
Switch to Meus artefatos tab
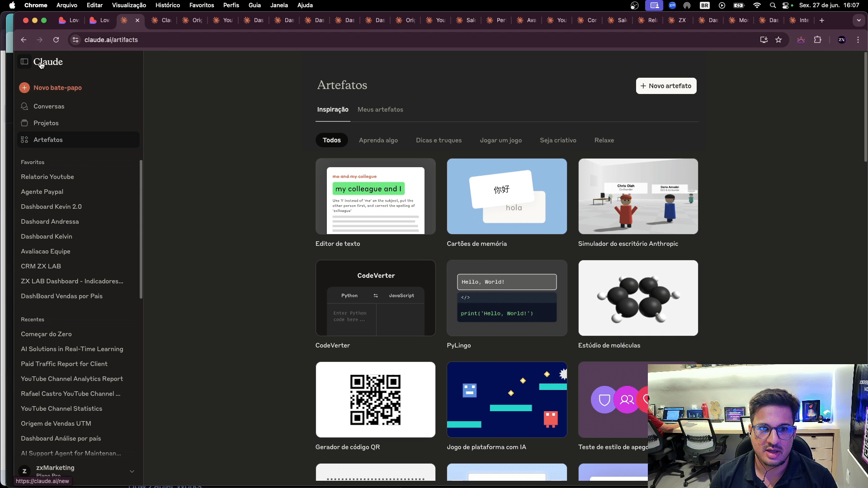click(380, 109)
